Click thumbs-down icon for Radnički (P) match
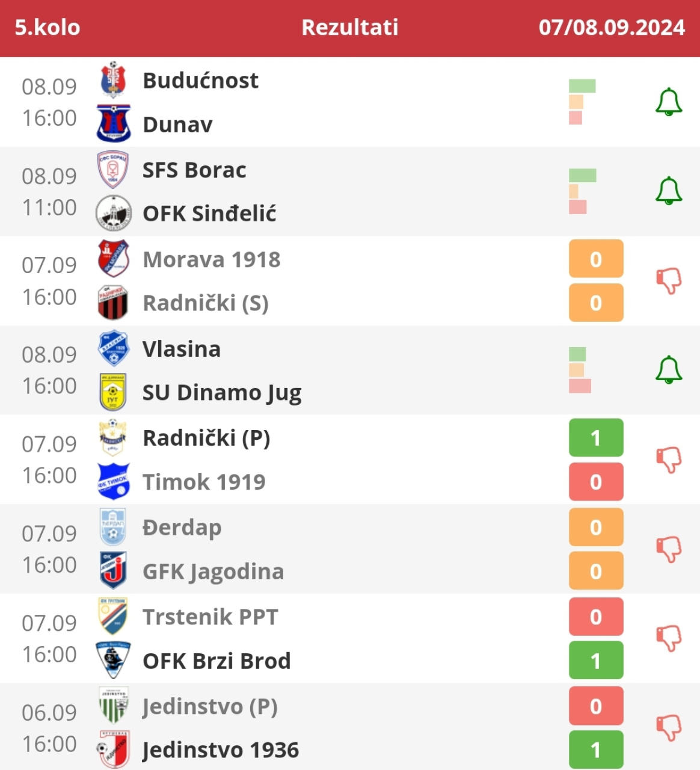Image resolution: width=700 pixels, height=770 pixels. pyautogui.click(x=668, y=460)
